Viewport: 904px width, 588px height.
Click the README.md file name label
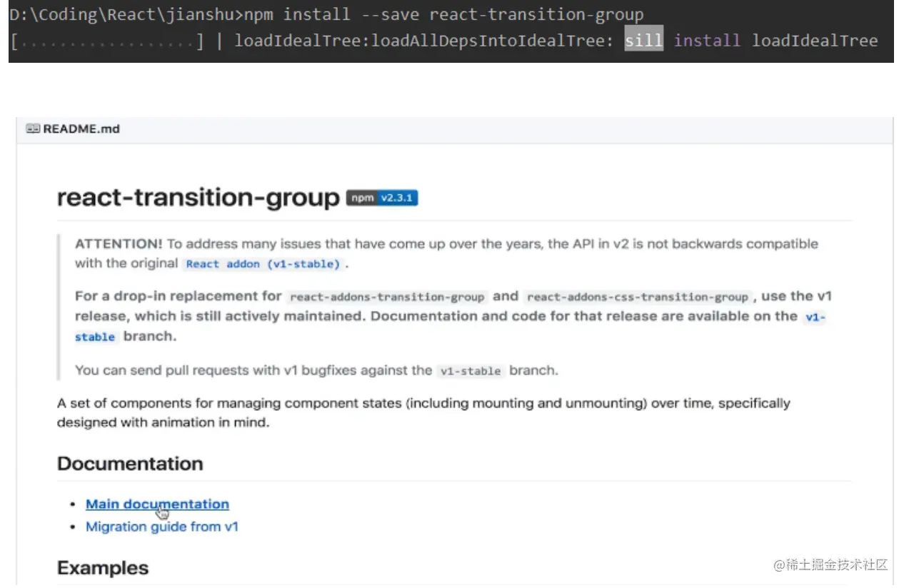pyautogui.click(x=81, y=129)
